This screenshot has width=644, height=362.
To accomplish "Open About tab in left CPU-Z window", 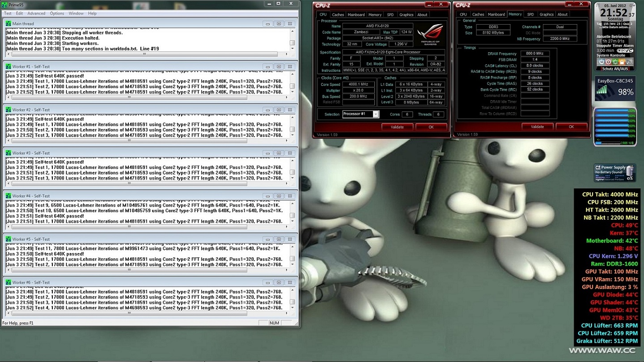I will pos(423,15).
